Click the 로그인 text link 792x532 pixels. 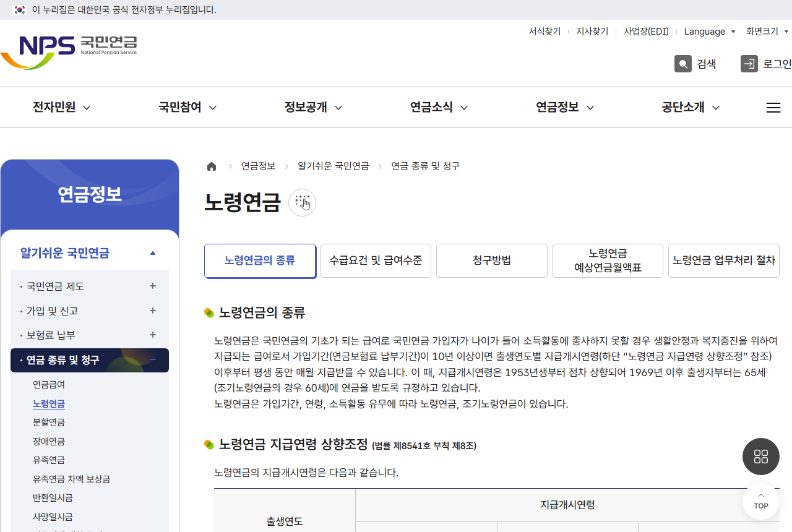click(777, 64)
